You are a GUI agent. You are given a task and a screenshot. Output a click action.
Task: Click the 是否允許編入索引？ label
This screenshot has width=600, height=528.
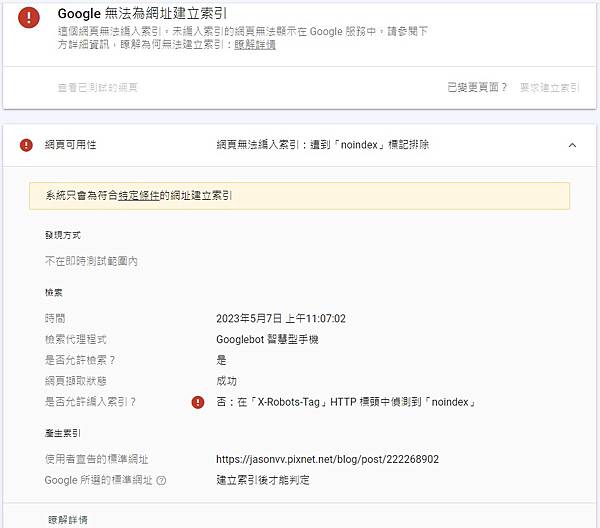(x=90, y=402)
